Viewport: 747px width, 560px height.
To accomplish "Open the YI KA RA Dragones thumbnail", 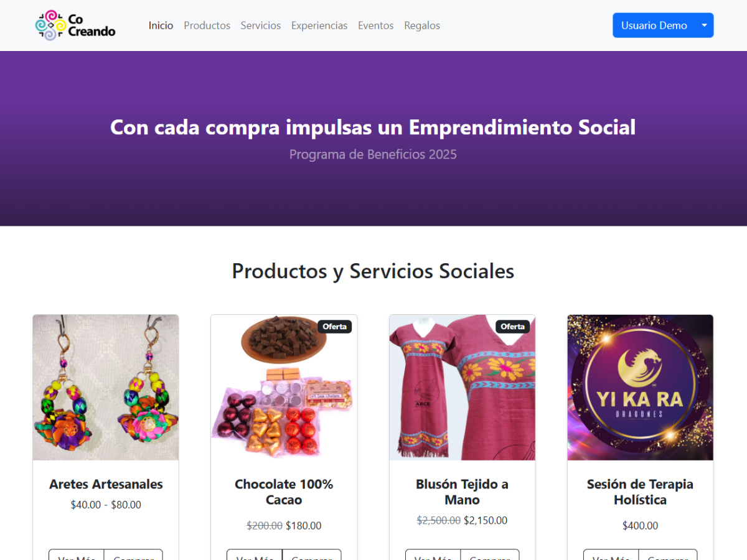I will coord(641,388).
